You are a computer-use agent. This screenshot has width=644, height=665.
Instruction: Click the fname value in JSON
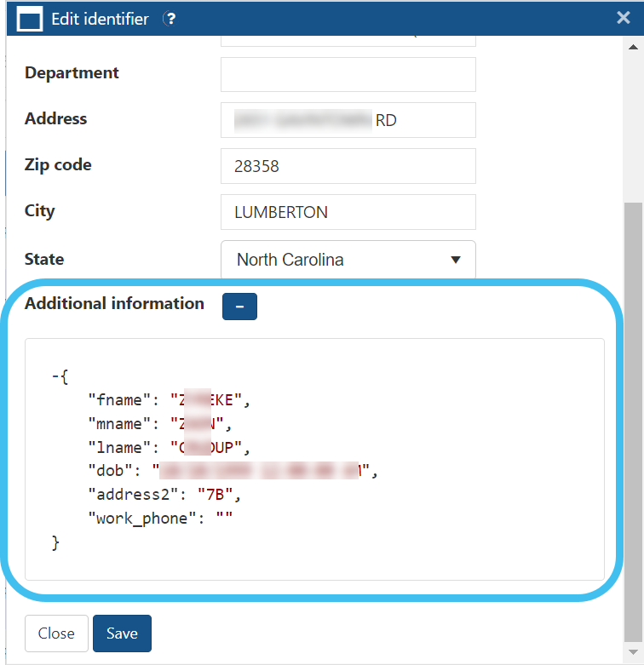click(208, 399)
